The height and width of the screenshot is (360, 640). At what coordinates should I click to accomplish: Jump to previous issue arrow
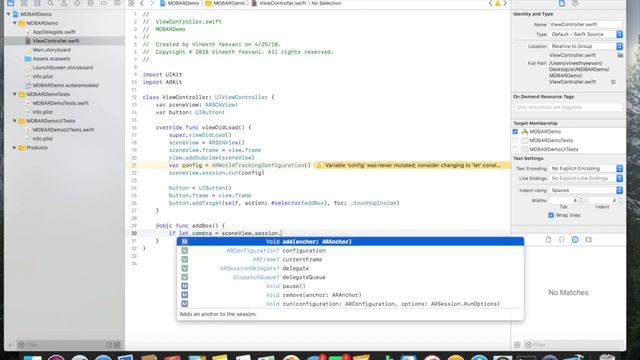490,3
